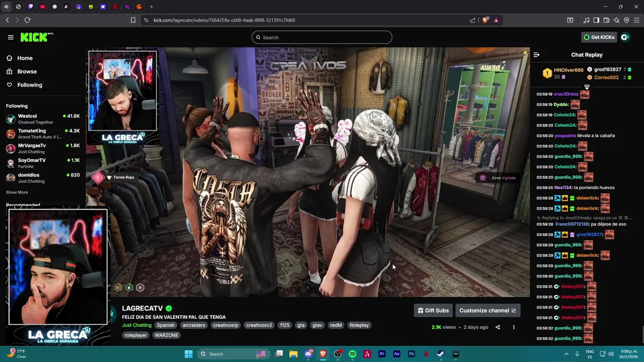Click the Brave Rewards triangle icon
Image resolution: width=644 pixels, height=362 pixels.
(x=496, y=20)
